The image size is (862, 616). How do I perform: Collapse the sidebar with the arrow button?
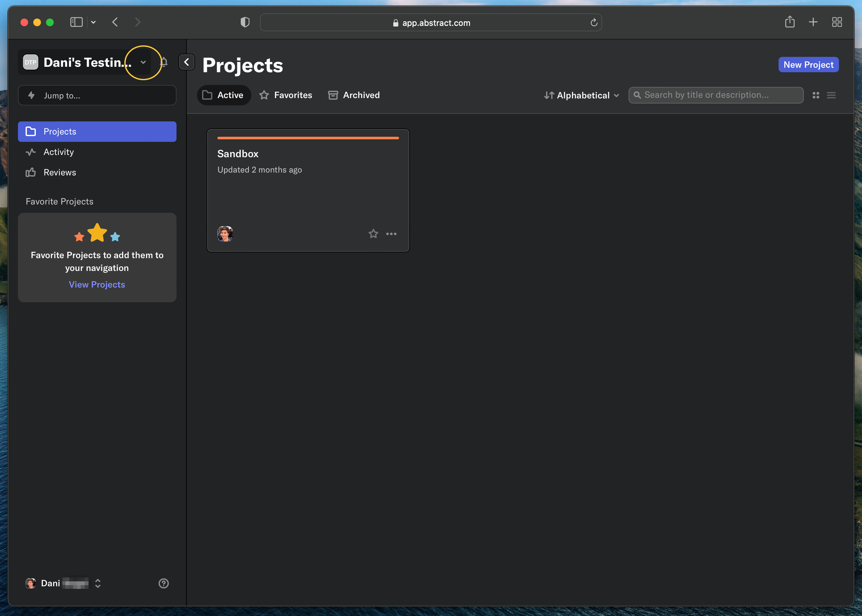186,62
